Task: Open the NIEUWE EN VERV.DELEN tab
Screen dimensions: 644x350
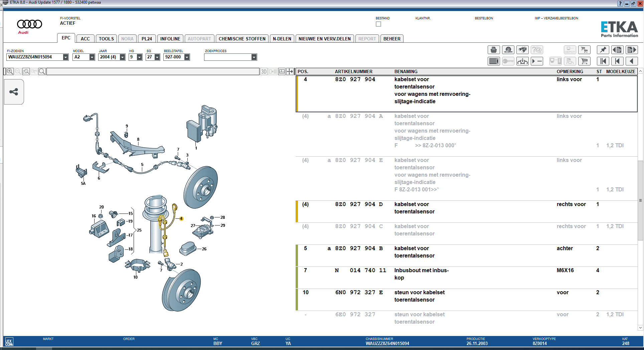Action: coord(325,39)
